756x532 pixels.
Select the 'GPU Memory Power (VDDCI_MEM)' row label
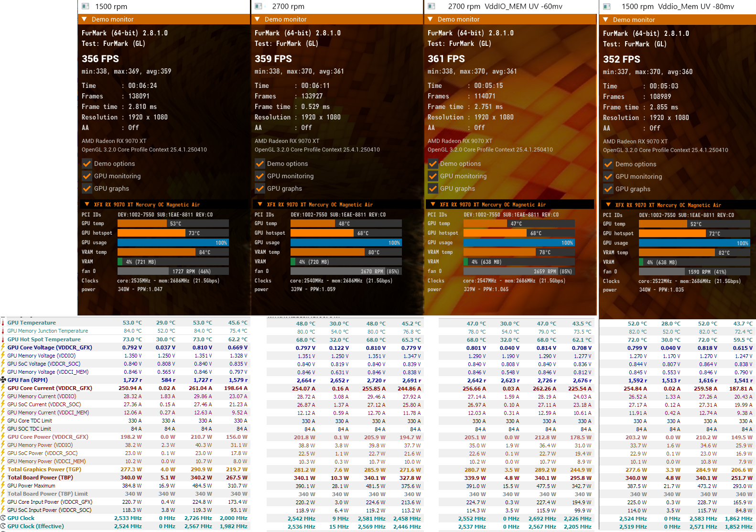coord(46,461)
